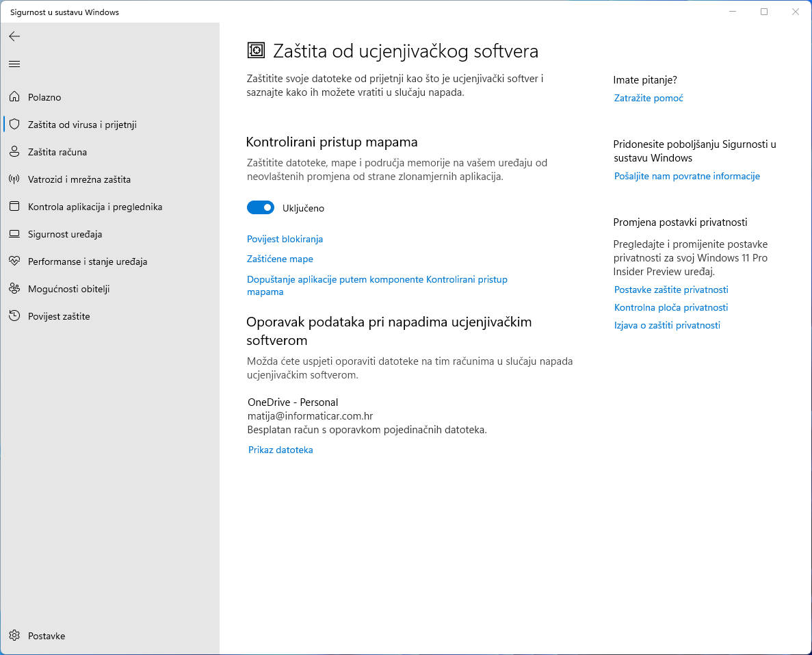
Task: Open Zaštićene mape link
Action: (280, 259)
